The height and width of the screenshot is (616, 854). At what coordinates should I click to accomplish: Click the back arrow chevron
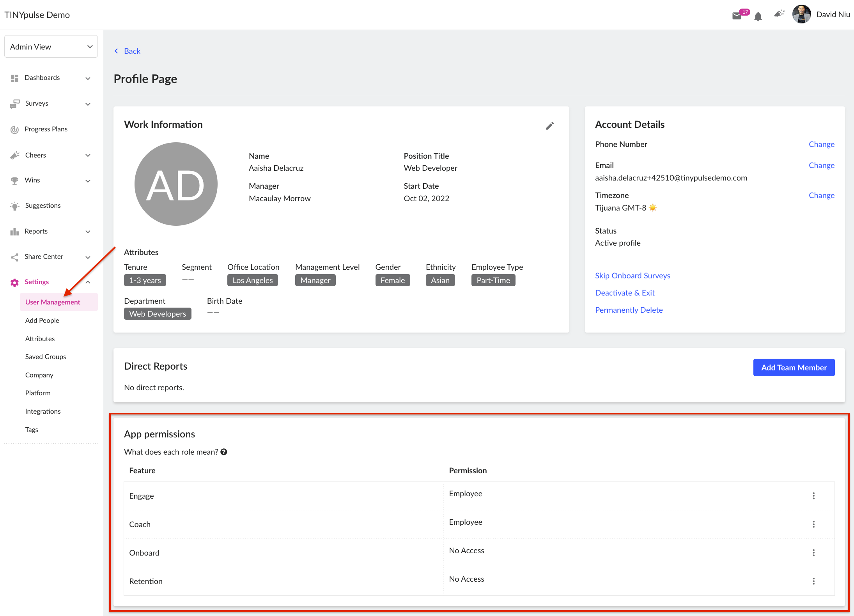point(116,51)
